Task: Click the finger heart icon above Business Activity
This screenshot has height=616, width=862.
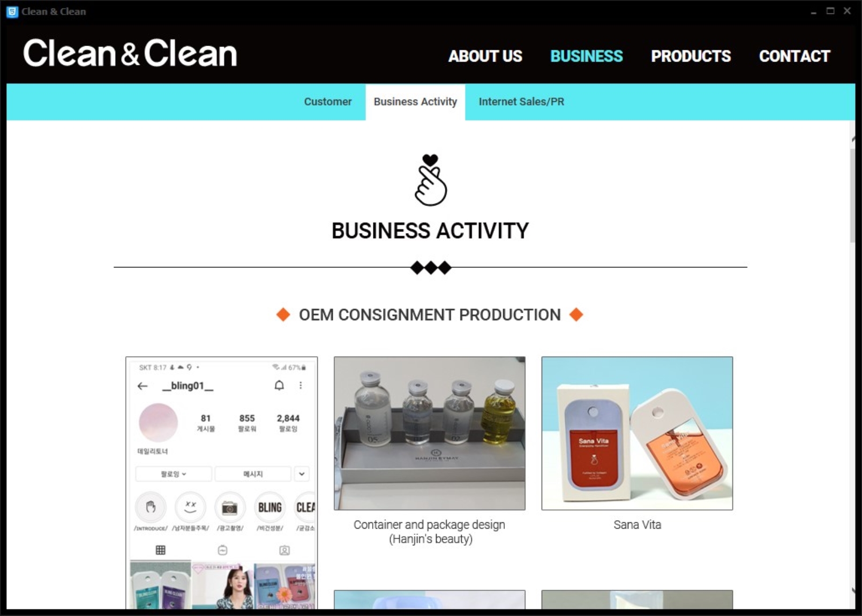Action: [431, 180]
